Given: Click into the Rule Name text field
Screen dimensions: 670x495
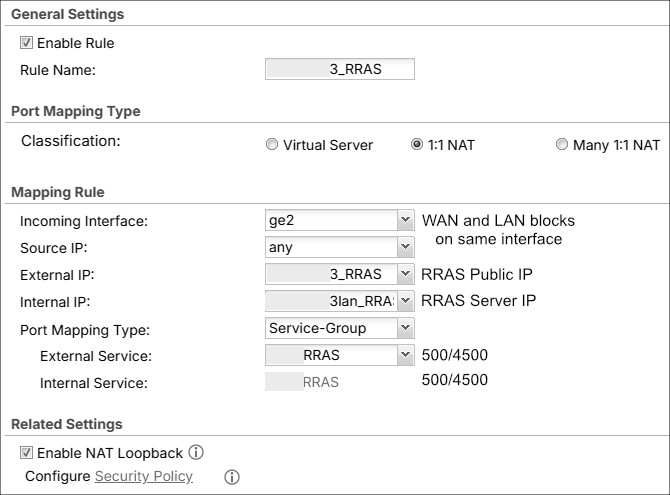Looking at the screenshot, I should click(340, 69).
